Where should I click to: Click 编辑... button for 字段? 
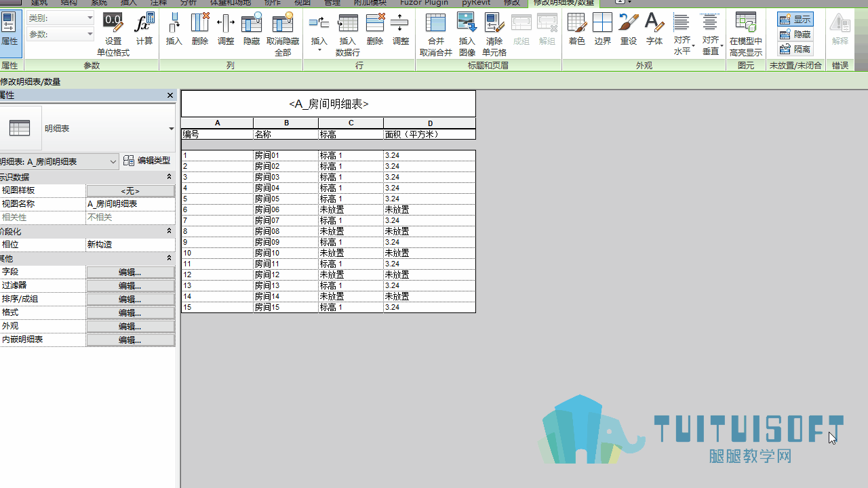tap(130, 272)
